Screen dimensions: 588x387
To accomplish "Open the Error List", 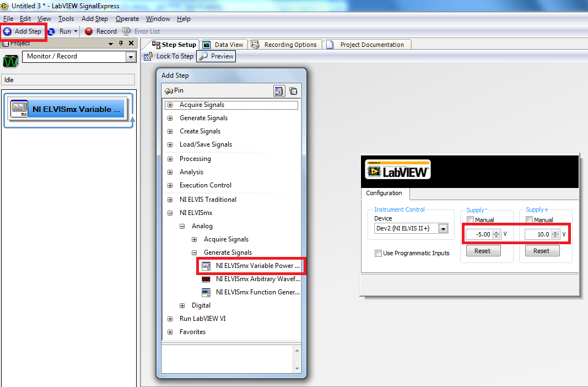I will (x=142, y=31).
